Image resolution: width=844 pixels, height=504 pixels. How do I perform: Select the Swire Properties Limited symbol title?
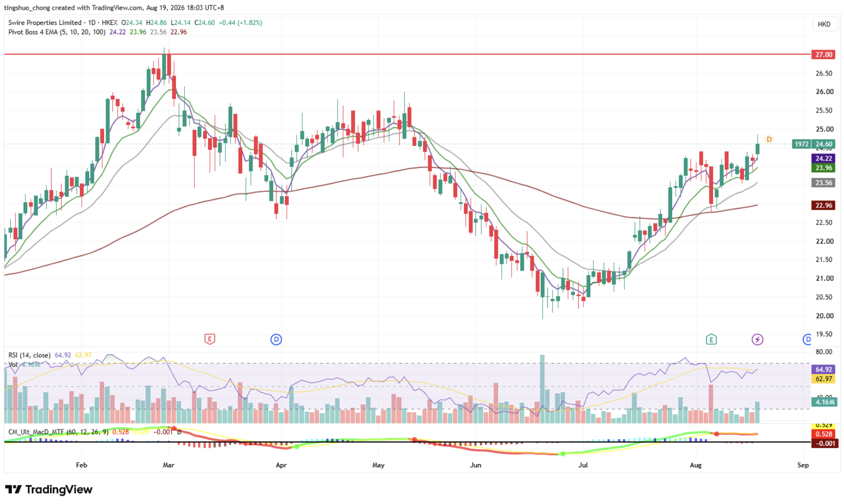click(45, 23)
